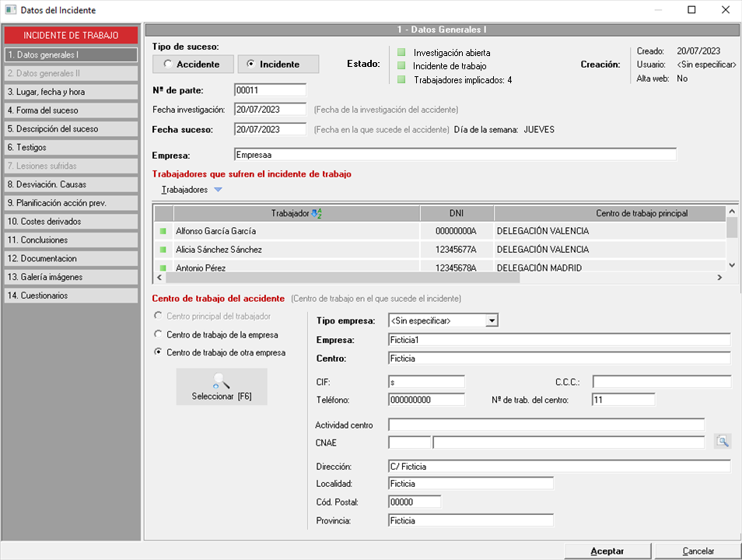Click green status square beside Alfonso García García
The image size is (742, 560).
pyautogui.click(x=163, y=232)
